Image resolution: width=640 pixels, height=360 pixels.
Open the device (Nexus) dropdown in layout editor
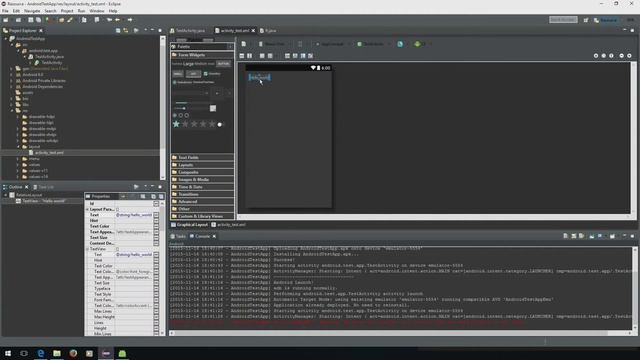[x=273, y=44]
